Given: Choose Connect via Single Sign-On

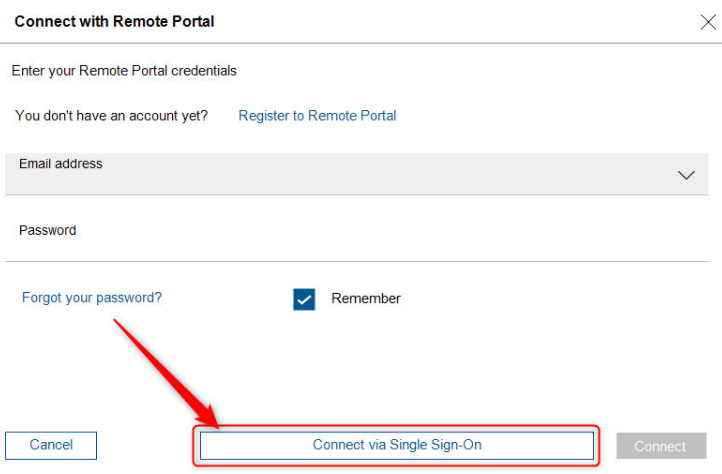Looking at the screenshot, I should pos(397,445).
